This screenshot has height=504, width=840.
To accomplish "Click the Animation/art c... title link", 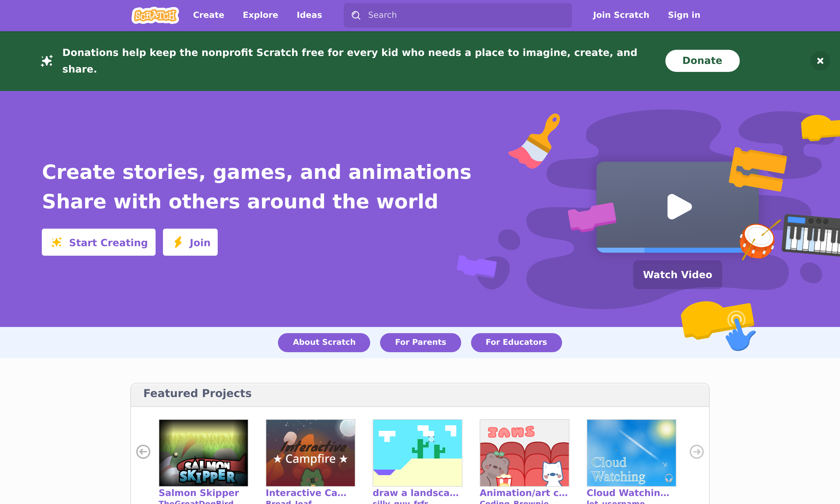I will [524, 493].
